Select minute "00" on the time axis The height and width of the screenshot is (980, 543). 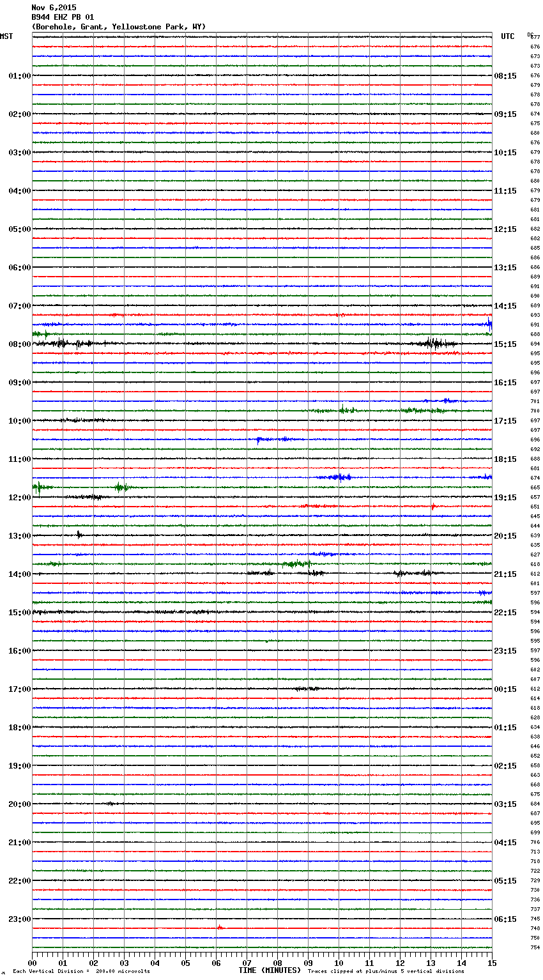point(32,963)
